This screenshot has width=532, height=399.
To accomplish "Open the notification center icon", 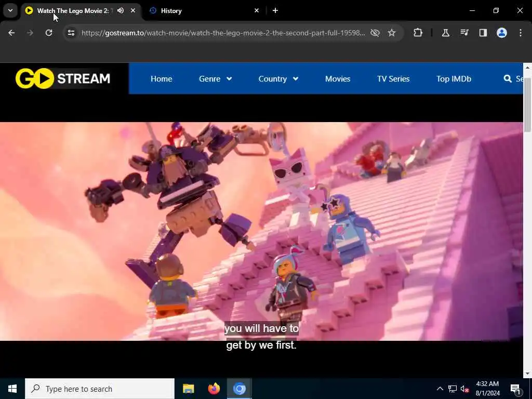I will click(x=516, y=389).
